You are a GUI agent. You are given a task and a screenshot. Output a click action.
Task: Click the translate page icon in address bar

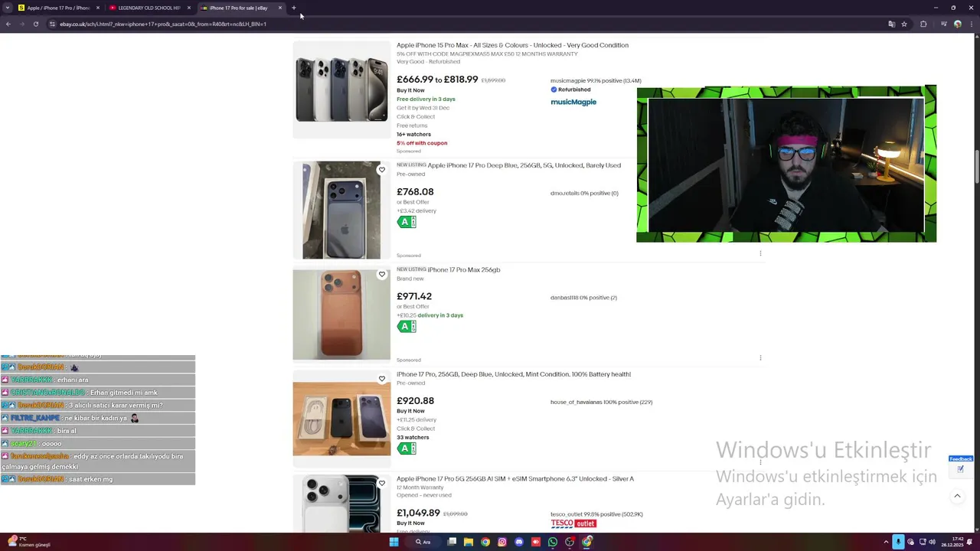[891, 24]
